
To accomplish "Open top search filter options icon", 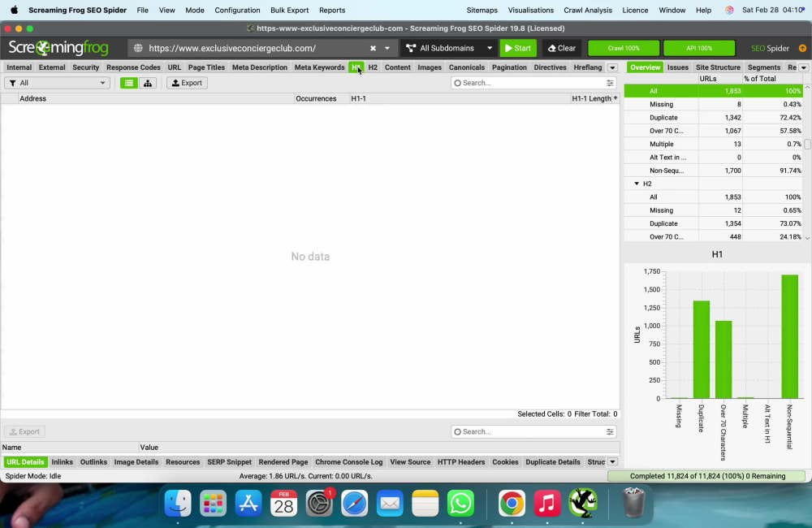I will pyautogui.click(x=610, y=83).
